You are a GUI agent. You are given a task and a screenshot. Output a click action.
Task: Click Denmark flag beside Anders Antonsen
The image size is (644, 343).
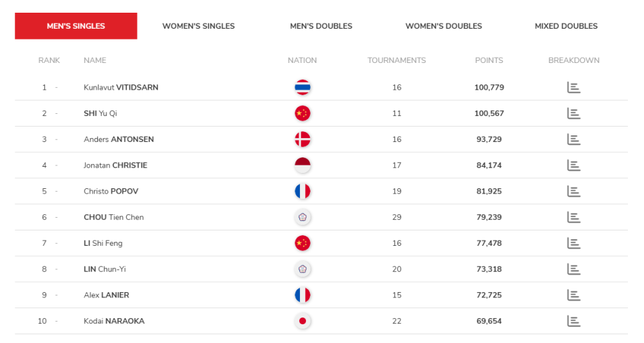click(303, 139)
